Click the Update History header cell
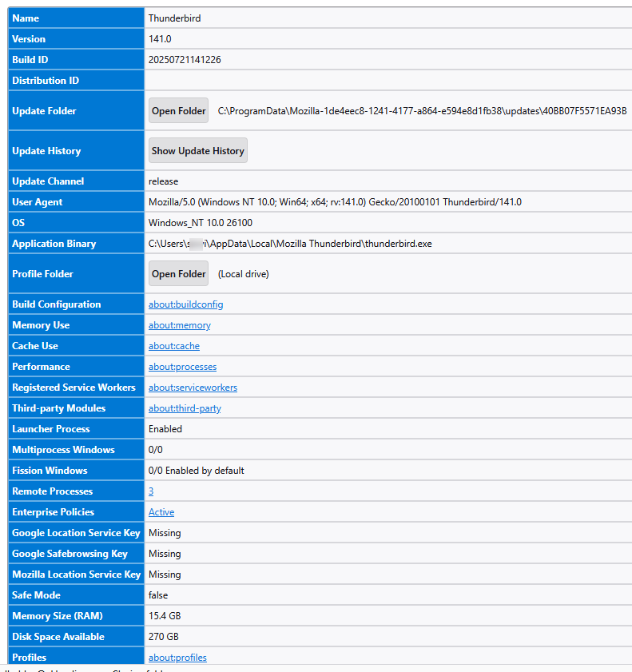Image resolution: width=632 pixels, height=672 pixels. pyautogui.click(x=76, y=150)
